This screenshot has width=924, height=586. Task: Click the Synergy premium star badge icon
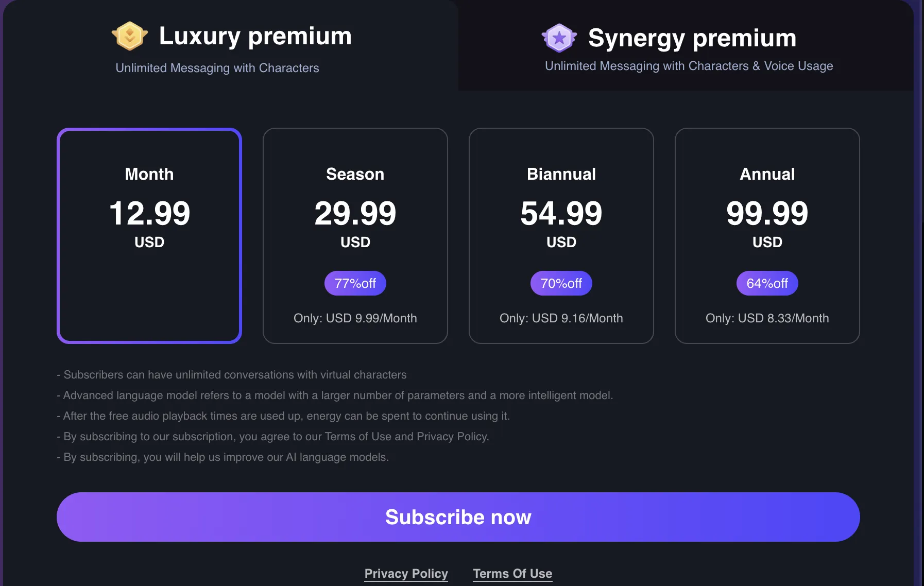pos(559,38)
